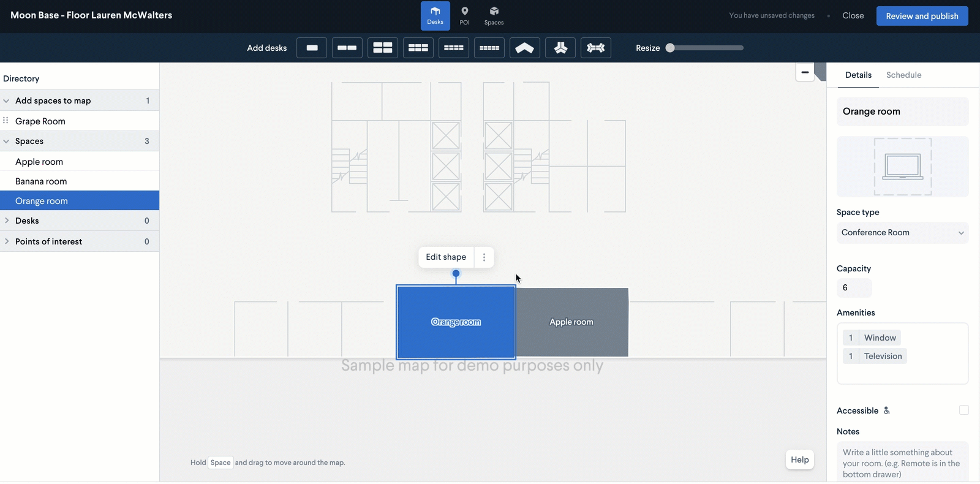This screenshot has width=980, height=484.
Task: Click the Moon Base floor title
Action: click(91, 15)
